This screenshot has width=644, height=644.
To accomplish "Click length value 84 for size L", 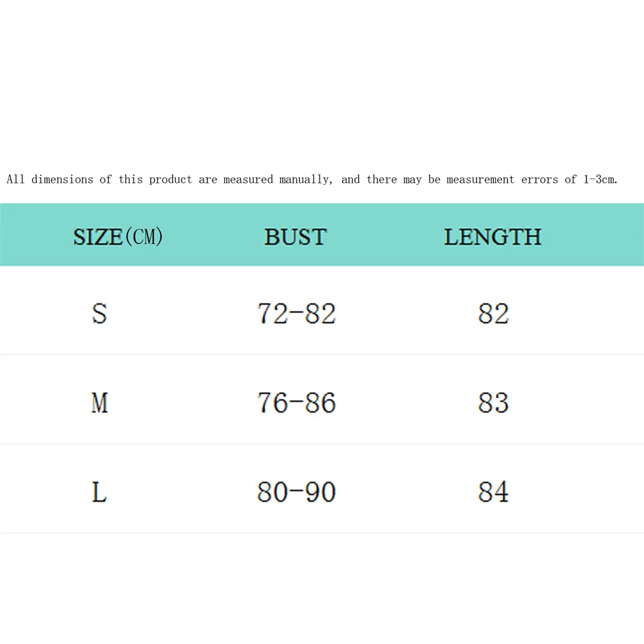I will click(493, 493).
